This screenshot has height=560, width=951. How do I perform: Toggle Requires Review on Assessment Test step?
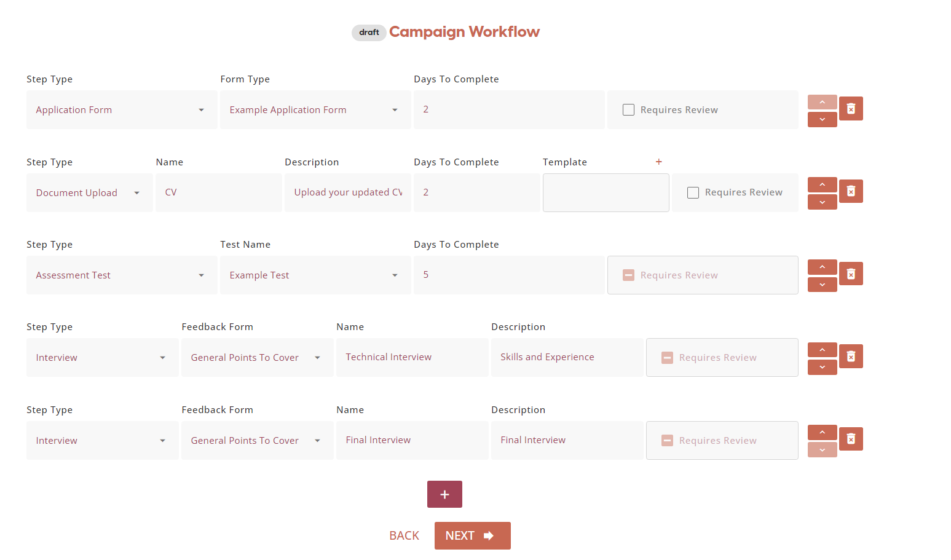628,275
